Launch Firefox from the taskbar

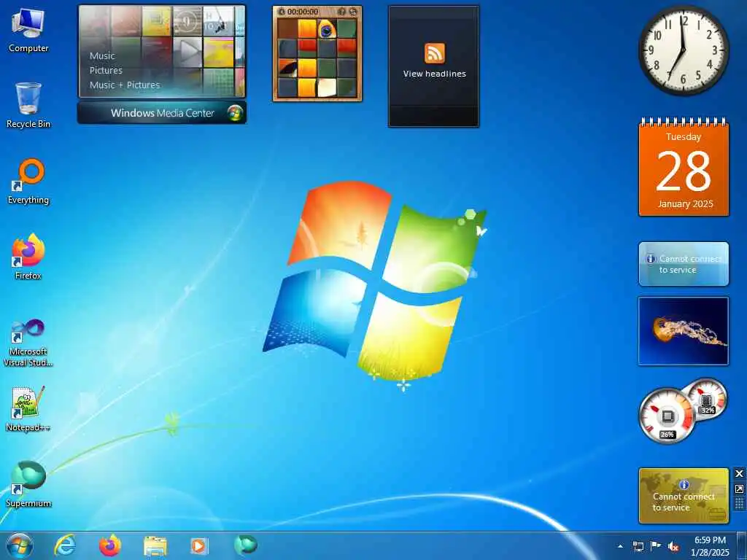click(110, 545)
